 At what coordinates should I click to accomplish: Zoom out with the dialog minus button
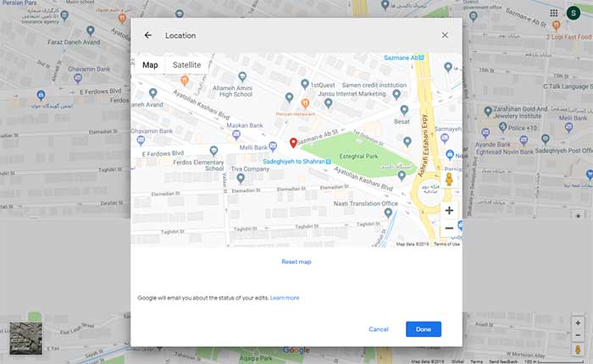[449, 229]
